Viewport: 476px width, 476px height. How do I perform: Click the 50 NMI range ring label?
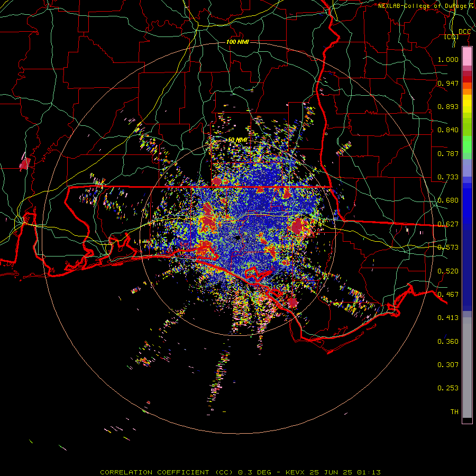pos(237,140)
